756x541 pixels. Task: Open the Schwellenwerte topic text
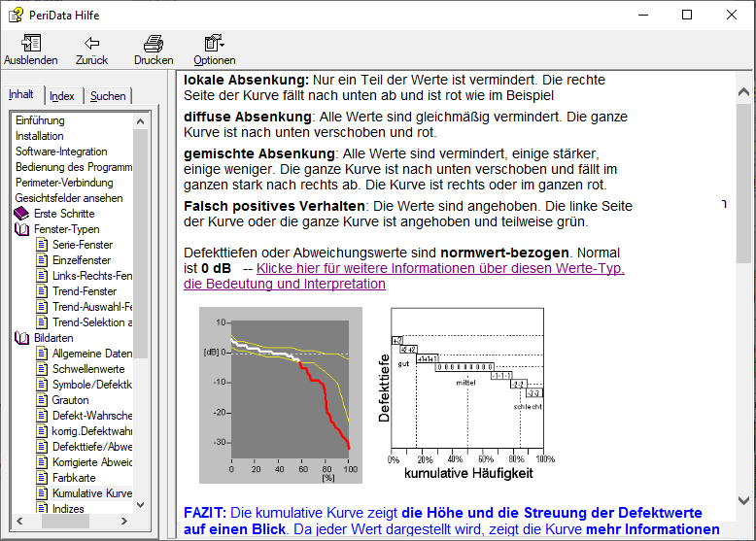[88, 368]
